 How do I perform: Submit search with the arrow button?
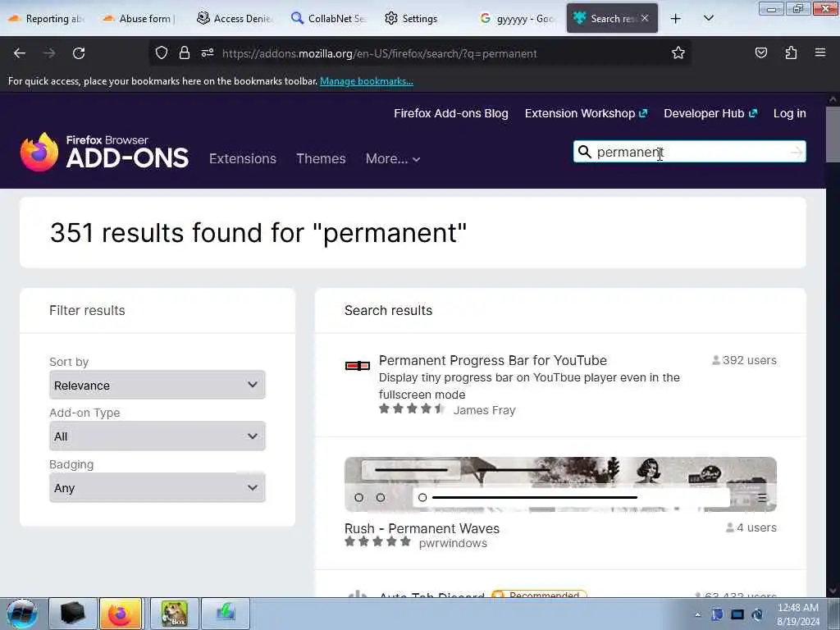coord(797,152)
